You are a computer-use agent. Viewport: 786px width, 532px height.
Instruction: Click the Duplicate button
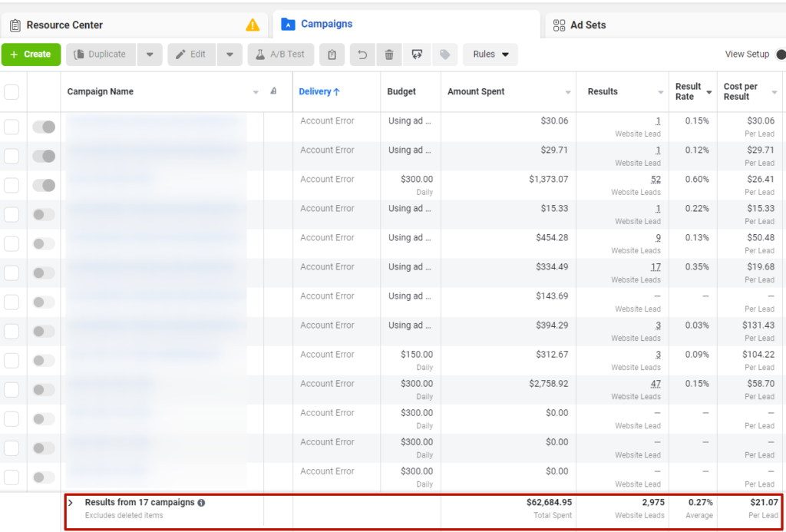tap(101, 55)
